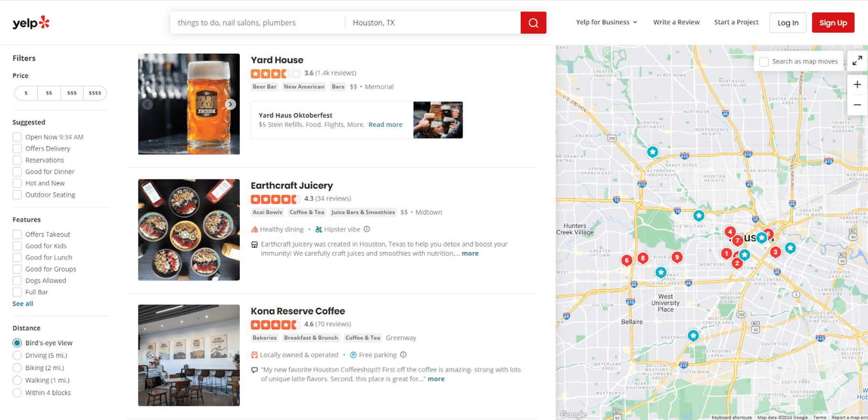Click the Kona Reserve Coffee star rating
This screenshot has width=868, height=420.
[x=276, y=325]
